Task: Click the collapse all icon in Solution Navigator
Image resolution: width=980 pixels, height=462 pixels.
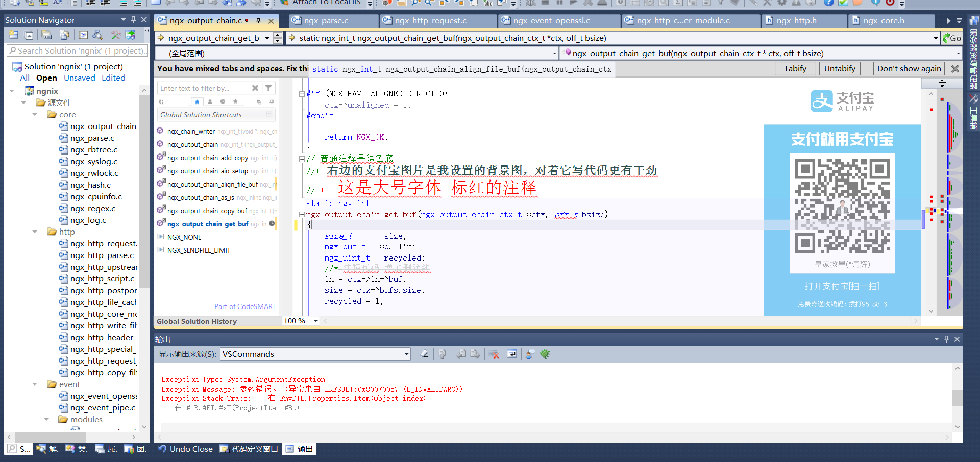Action: pos(29,35)
